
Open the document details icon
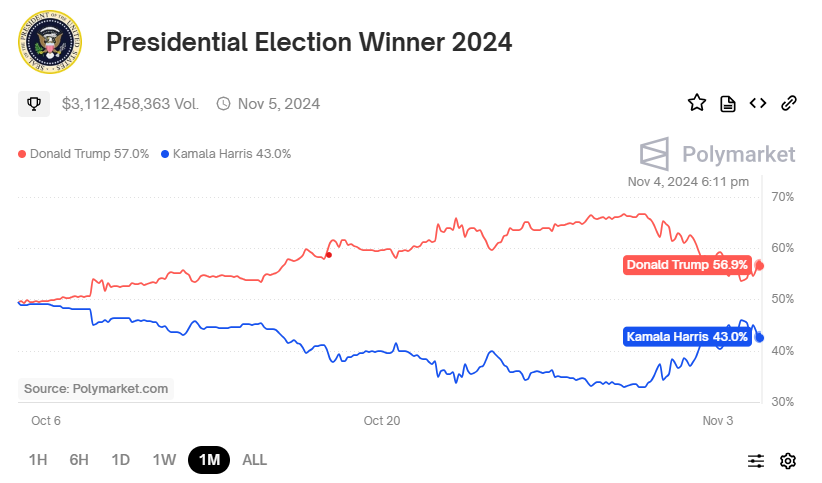tap(728, 103)
